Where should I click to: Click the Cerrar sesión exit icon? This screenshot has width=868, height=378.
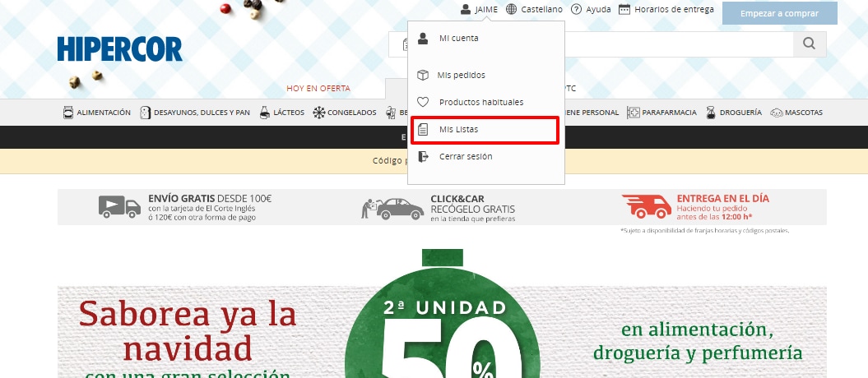pos(423,156)
